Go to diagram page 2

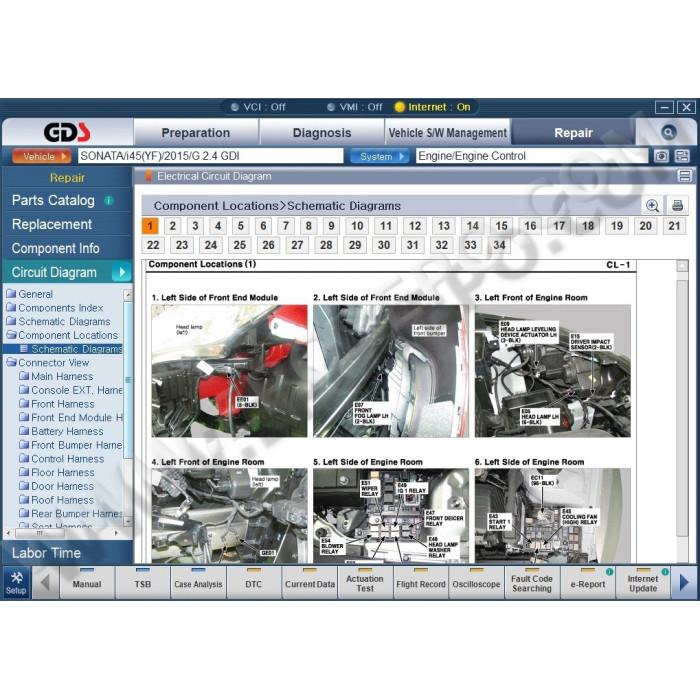click(173, 226)
